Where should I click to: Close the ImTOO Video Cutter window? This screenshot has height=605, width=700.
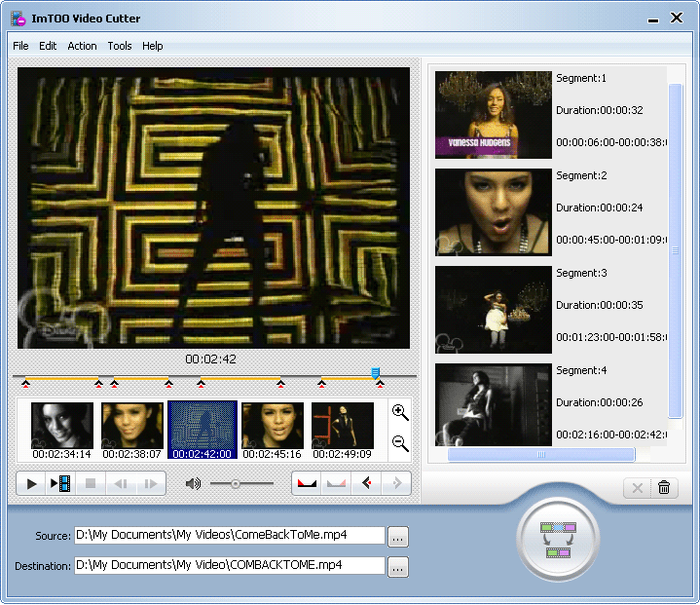(x=677, y=18)
